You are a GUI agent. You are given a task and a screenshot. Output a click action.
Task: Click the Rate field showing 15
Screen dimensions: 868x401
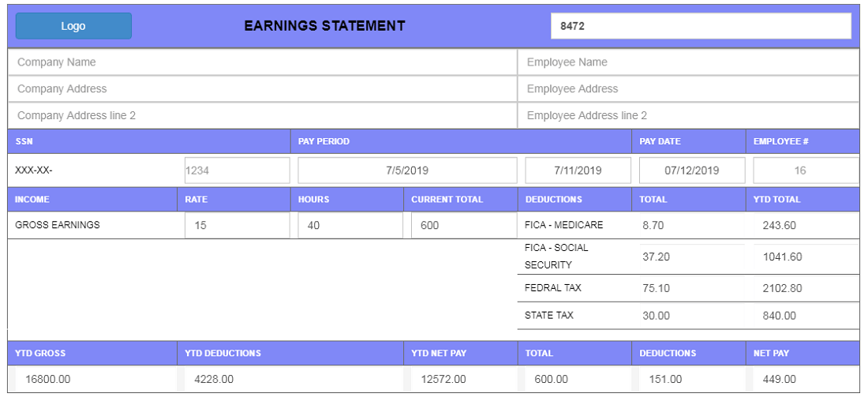(237, 225)
